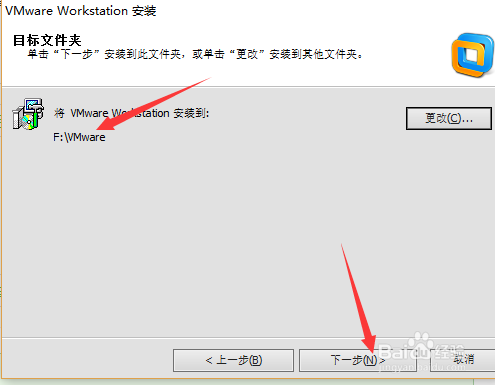Proceed with the 下一步(N) button
495x385 pixels.
pyautogui.click(x=358, y=360)
